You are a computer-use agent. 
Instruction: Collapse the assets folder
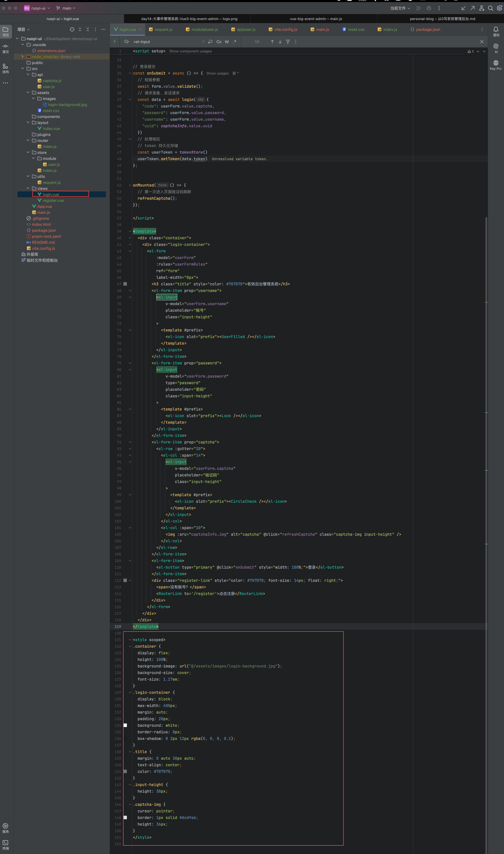(x=28, y=93)
